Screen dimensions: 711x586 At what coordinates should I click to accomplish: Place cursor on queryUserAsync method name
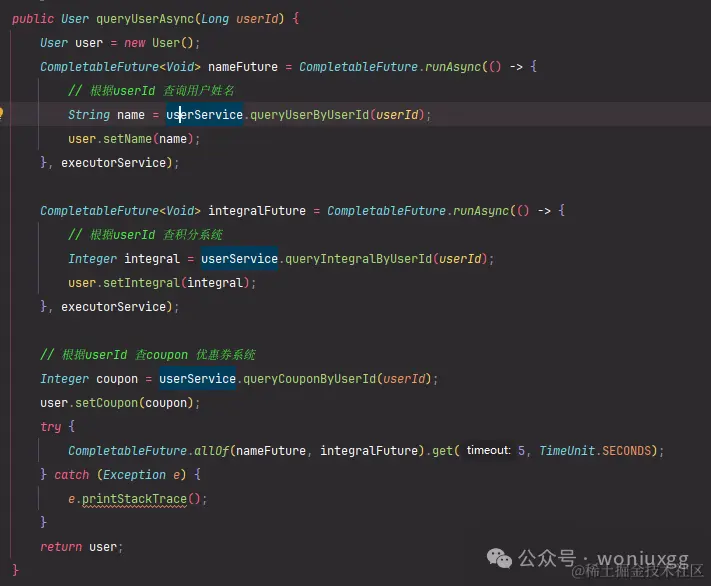[x=145, y=19]
